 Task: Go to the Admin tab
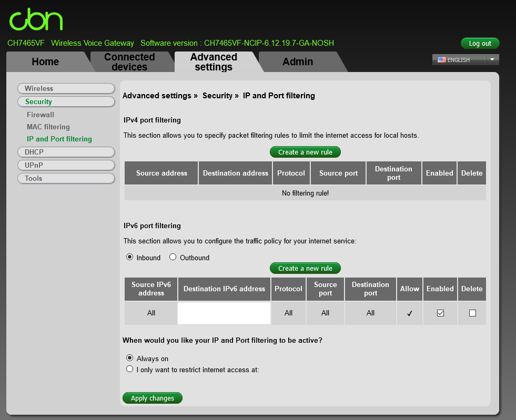298,62
